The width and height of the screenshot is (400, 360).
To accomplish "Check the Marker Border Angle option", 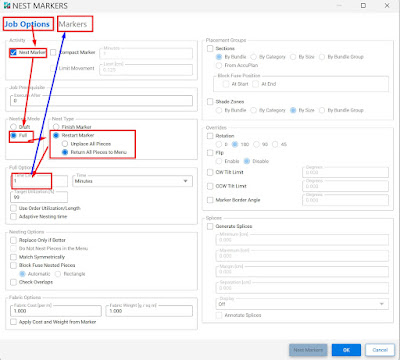I will point(210,200).
